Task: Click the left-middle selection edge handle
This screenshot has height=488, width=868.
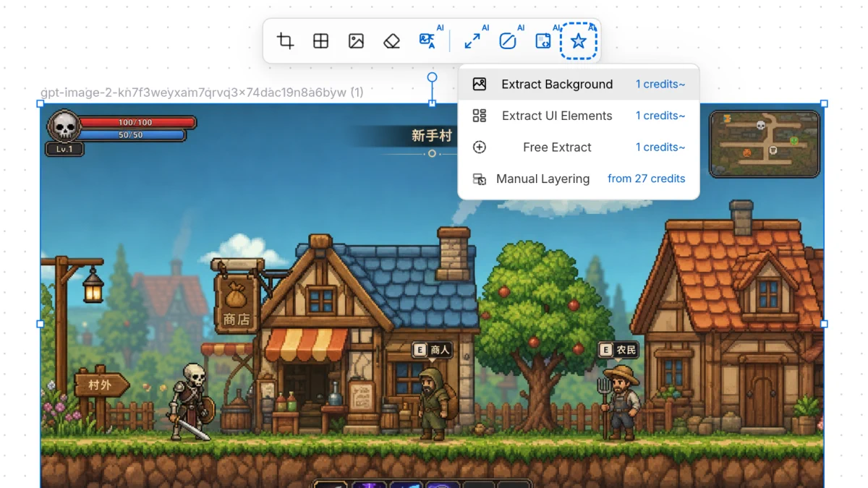Action: click(x=41, y=324)
